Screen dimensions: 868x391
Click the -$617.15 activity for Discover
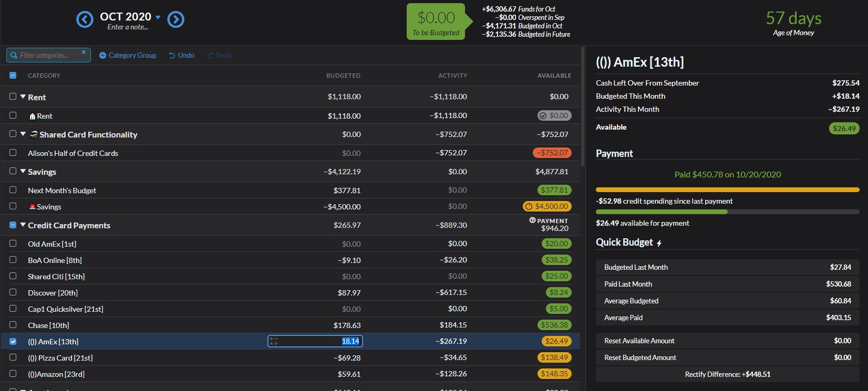tap(451, 292)
